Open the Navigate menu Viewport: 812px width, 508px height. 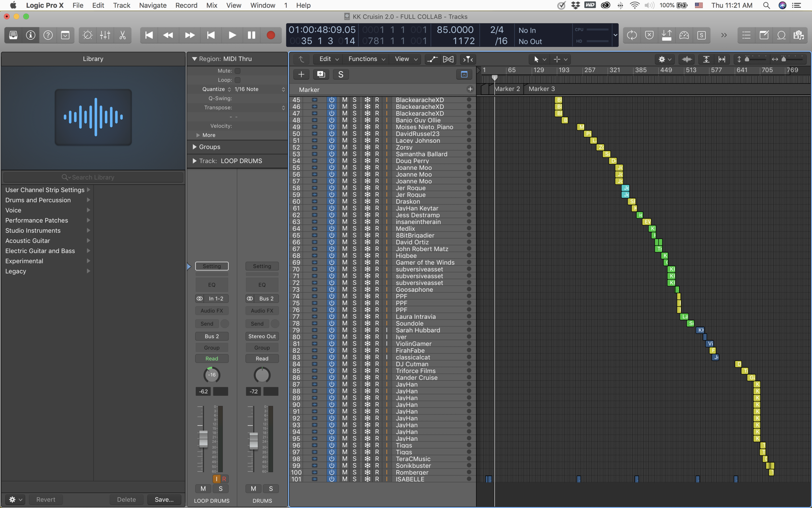click(153, 6)
